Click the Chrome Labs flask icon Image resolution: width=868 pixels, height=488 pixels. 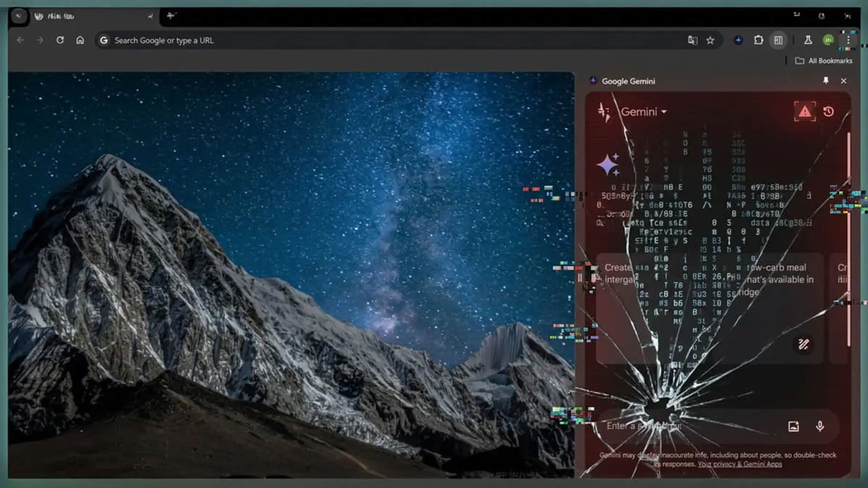(807, 40)
